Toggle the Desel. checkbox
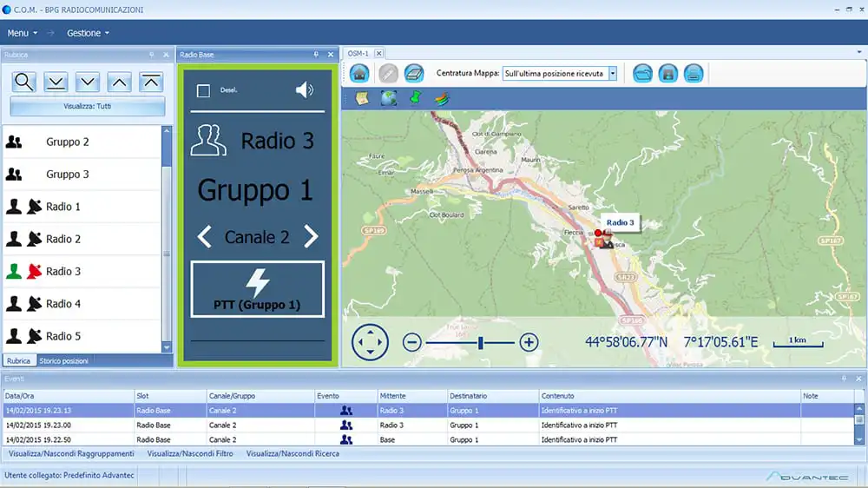This screenshot has height=488, width=868. point(203,90)
